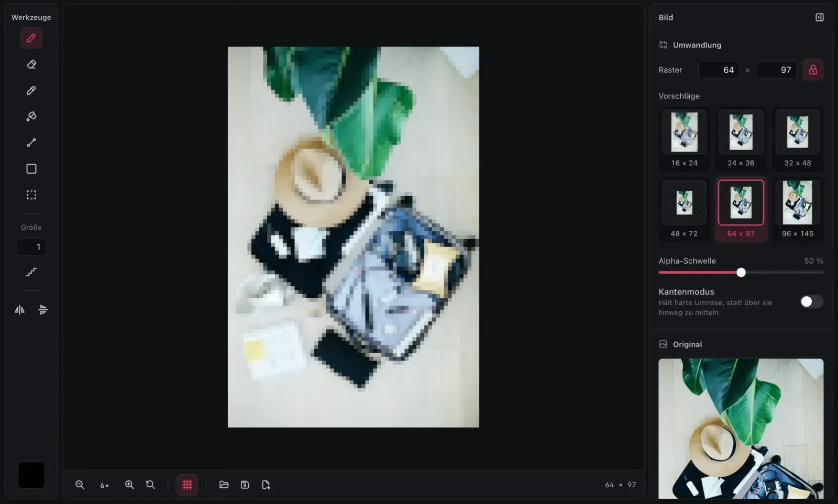Flip the image vertically

click(x=43, y=310)
